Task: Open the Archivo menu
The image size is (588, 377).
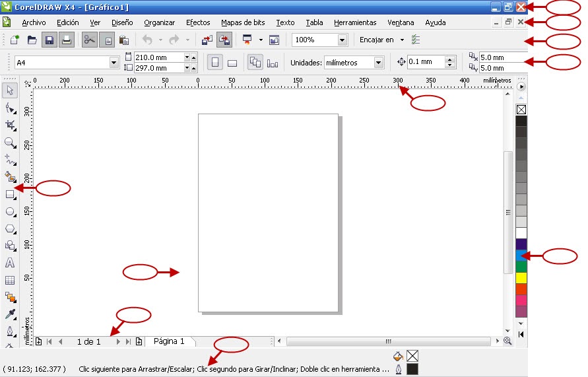Action: (34, 22)
